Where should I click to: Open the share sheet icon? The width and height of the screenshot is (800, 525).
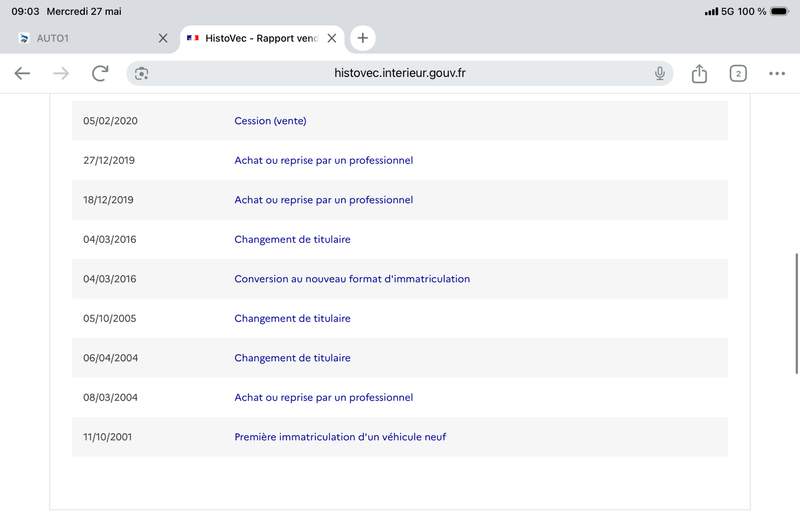(699, 73)
